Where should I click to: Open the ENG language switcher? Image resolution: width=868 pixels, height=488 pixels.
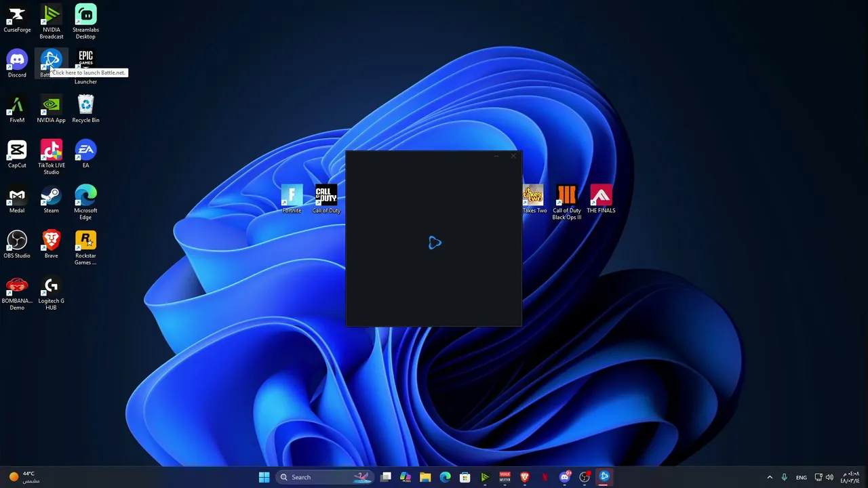[802, 477]
